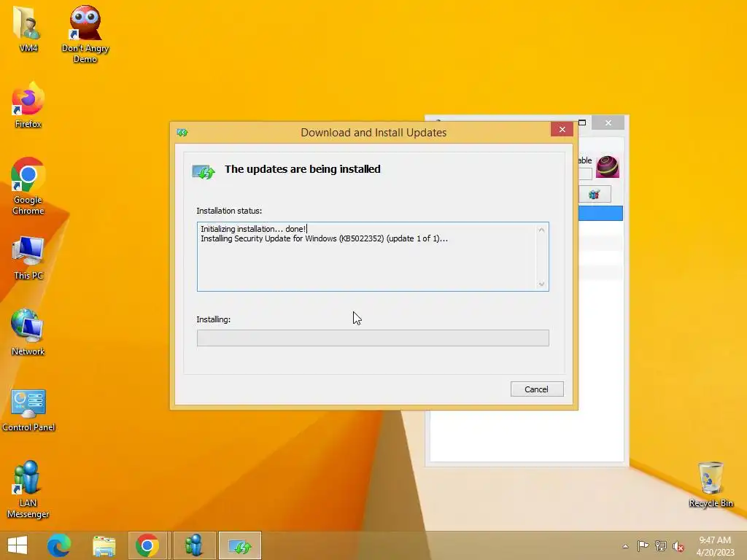Select the This PC desktop icon

(x=28, y=257)
